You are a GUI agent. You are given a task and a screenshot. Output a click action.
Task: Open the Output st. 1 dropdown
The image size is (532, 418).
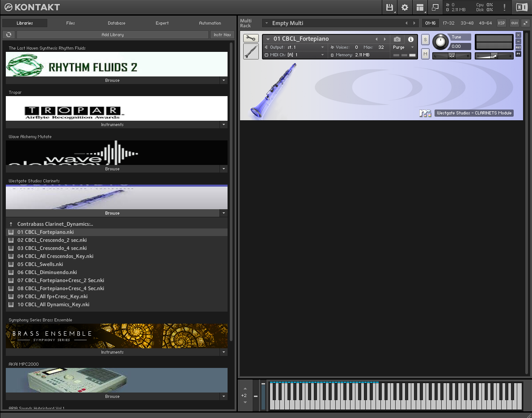click(295, 47)
